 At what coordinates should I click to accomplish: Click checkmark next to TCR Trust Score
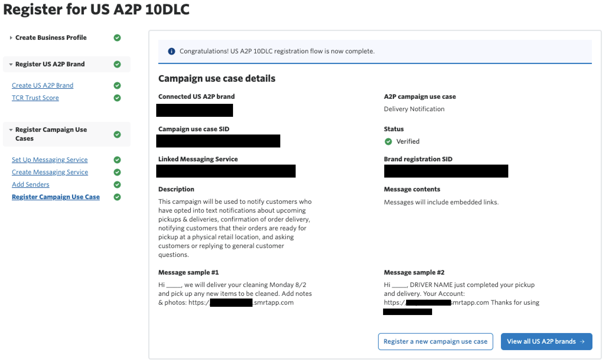(x=117, y=98)
